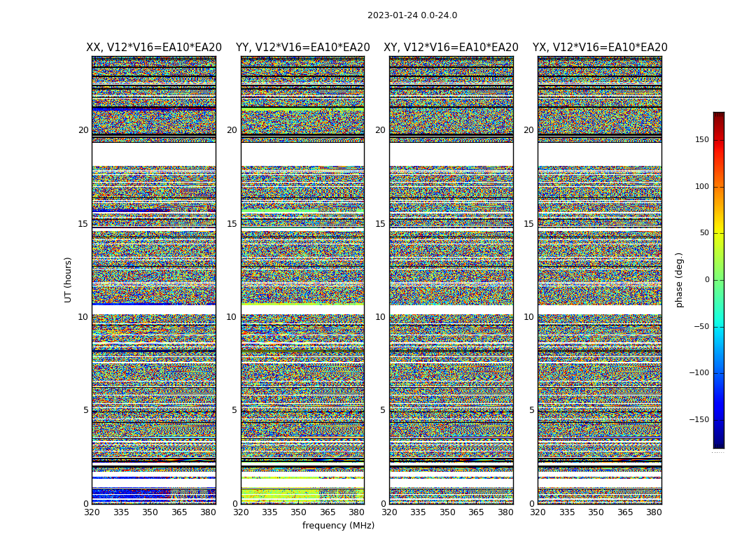Select the YY, V12*V16=EA10*EA20 panel title
735x560 pixels.
(x=303, y=48)
